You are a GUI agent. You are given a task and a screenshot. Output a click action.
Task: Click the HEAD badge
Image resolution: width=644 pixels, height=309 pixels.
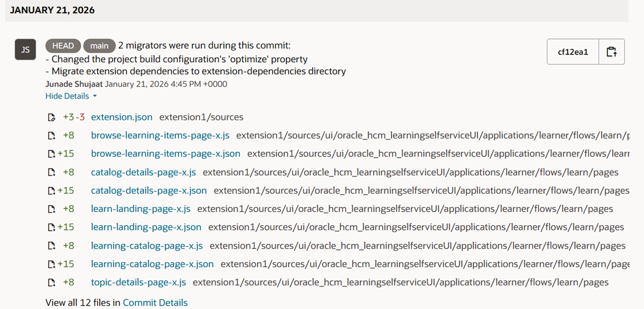63,46
